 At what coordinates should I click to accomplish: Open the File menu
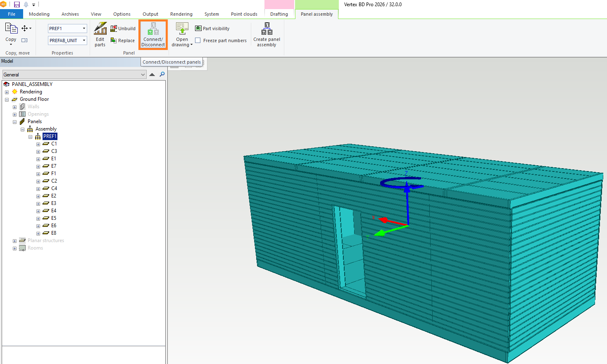pos(12,14)
